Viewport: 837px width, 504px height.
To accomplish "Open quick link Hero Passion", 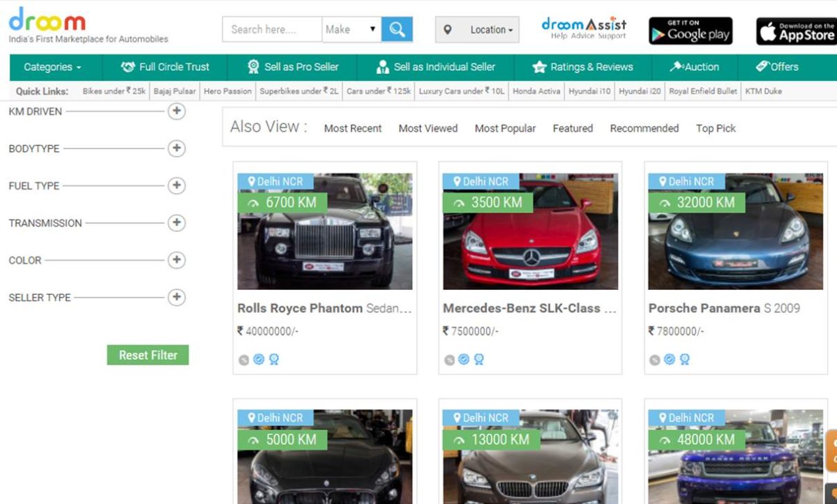I will (227, 91).
